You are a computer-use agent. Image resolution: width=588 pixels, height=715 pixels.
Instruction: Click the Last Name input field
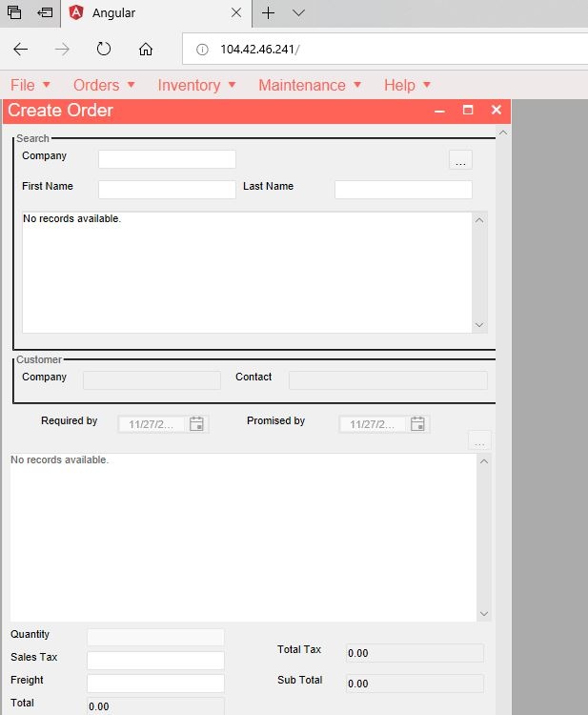(403, 190)
